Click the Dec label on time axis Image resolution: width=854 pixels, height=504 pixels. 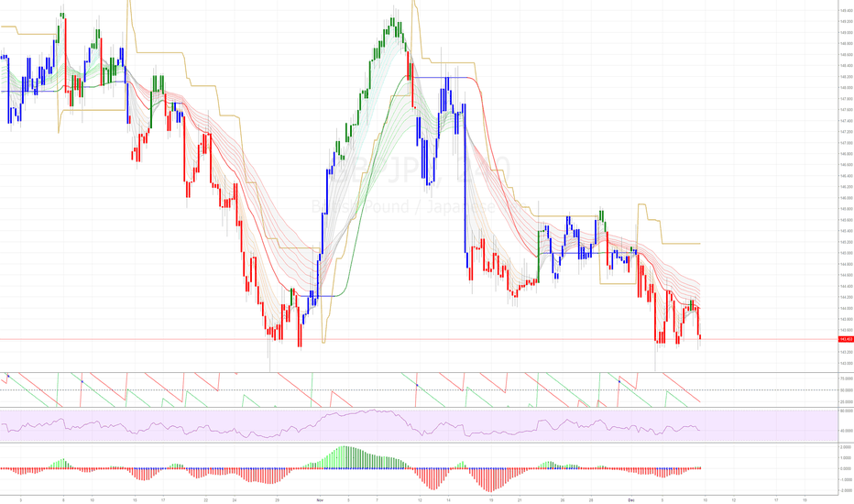pyautogui.click(x=631, y=499)
